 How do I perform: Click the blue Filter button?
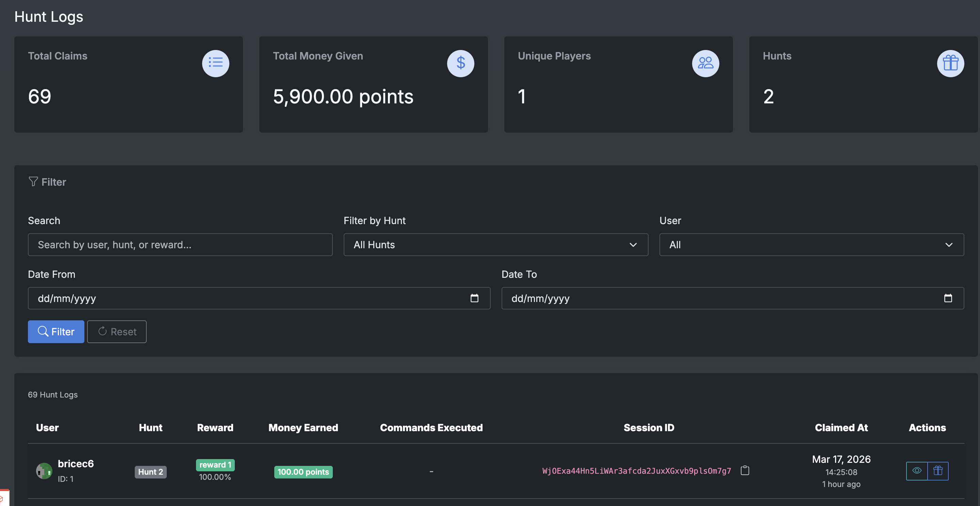(x=56, y=332)
